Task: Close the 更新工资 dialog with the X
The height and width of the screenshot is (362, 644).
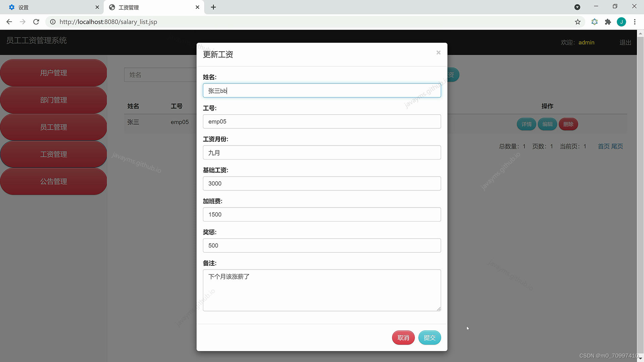Action: pyautogui.click(x=438, y=53)
